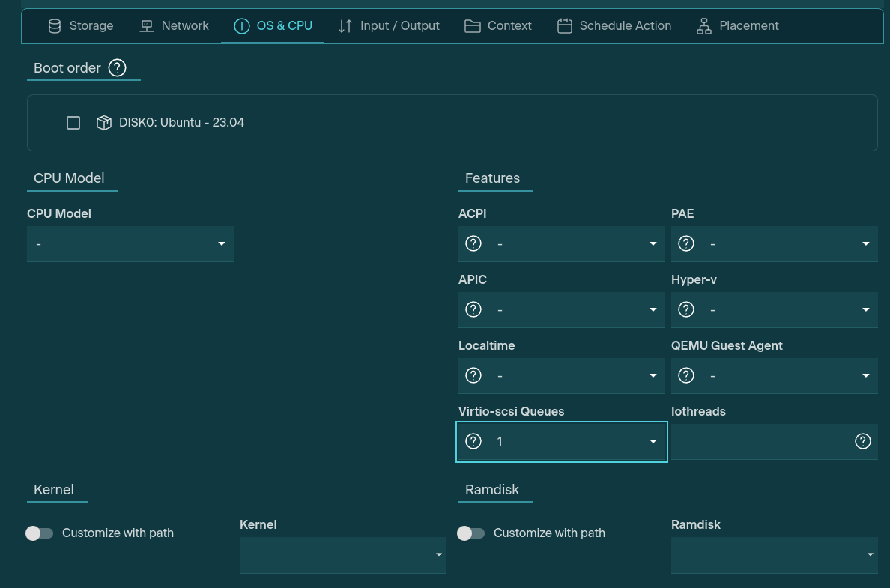The image size is (890, 588).
Task: Open the Schedule Action tab
Action: (x=614, y=26)
